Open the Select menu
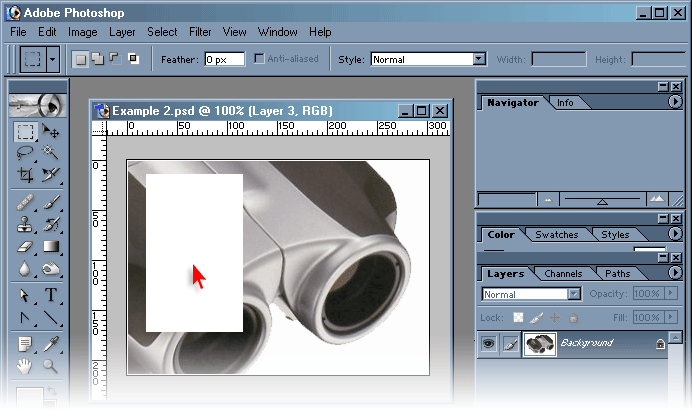This screenshot has height=410, width=692. tap(162, 32)
